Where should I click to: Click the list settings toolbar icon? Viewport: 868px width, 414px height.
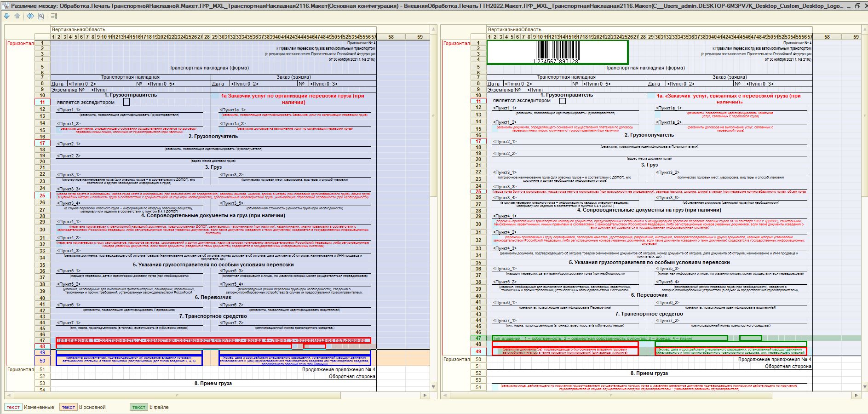tap(54, 16)
